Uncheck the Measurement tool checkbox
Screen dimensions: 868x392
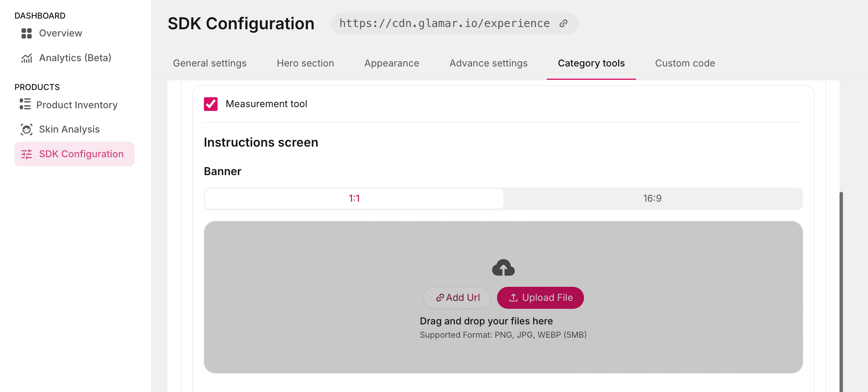pos(211,104)
